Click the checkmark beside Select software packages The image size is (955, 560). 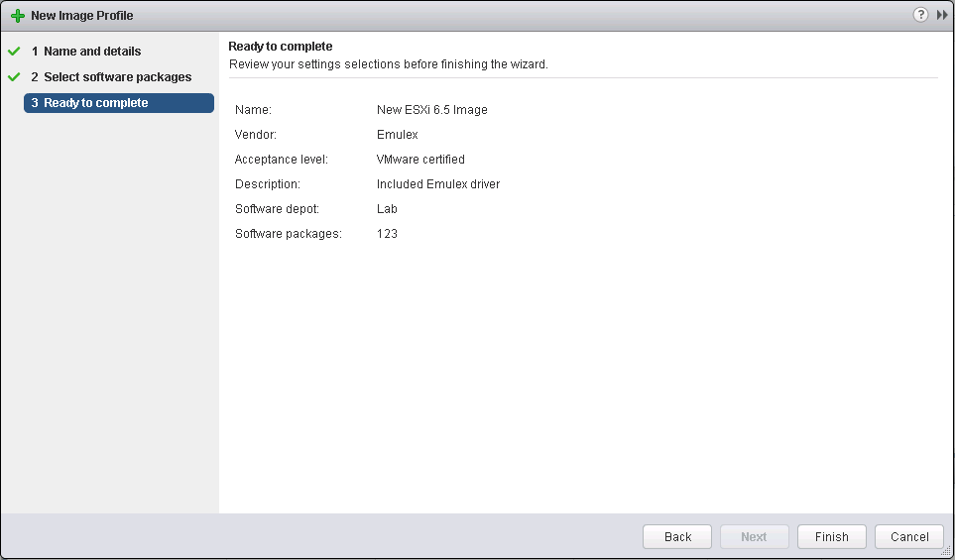click(14, 77)
